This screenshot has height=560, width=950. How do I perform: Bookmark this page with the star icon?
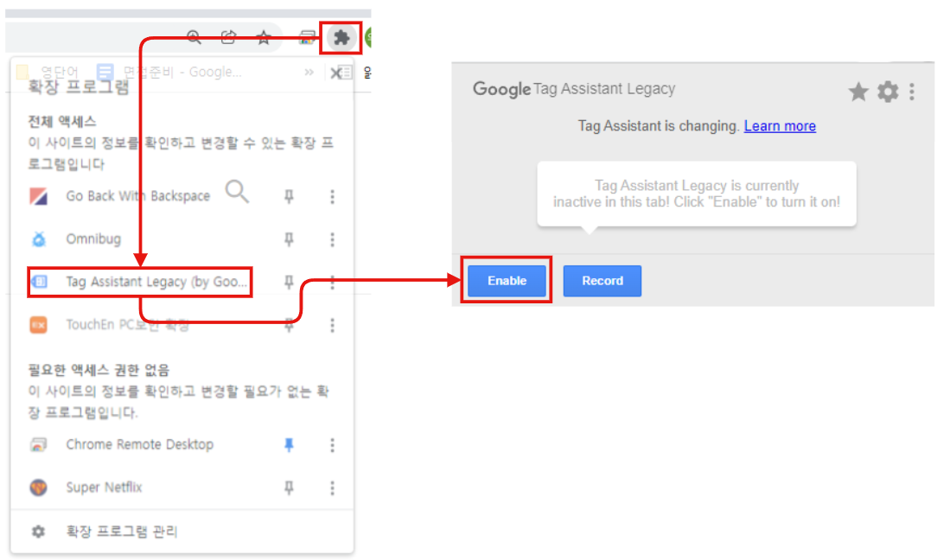coord(264,38)
